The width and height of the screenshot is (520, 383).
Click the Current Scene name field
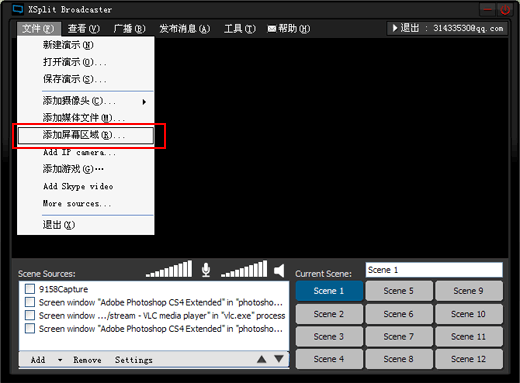click(x=434, y=270)
